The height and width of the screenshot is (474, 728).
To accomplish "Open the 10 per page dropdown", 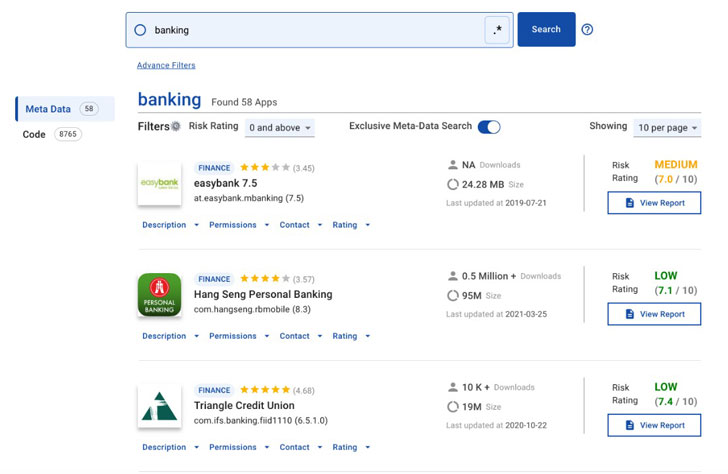I will click(x=667, y=128).
